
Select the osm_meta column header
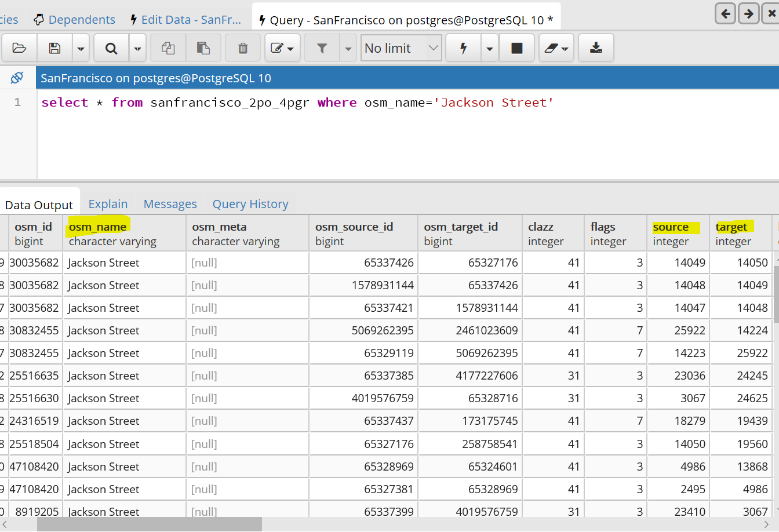(x=247, y=234)
